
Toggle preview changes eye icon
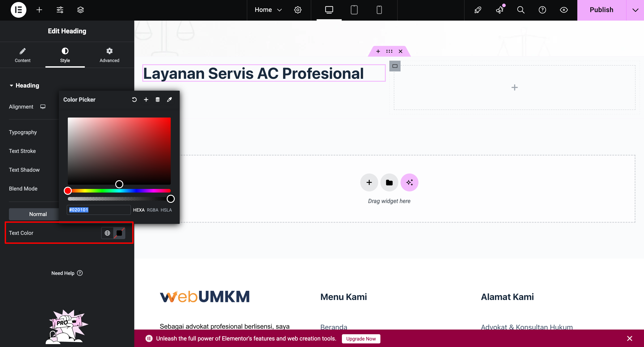(x=563, y=10)
